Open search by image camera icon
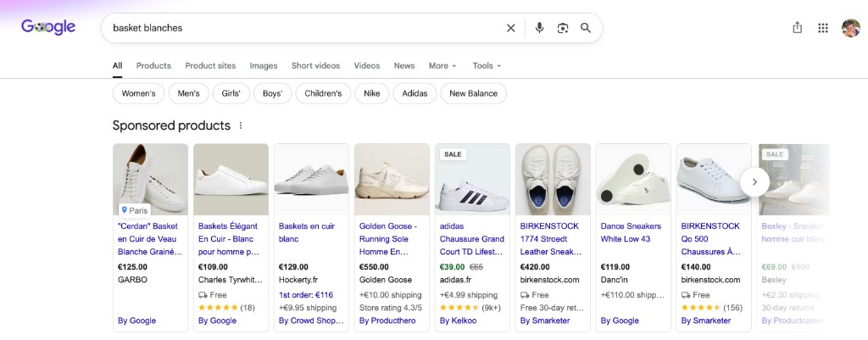 [x=563, y=28]
